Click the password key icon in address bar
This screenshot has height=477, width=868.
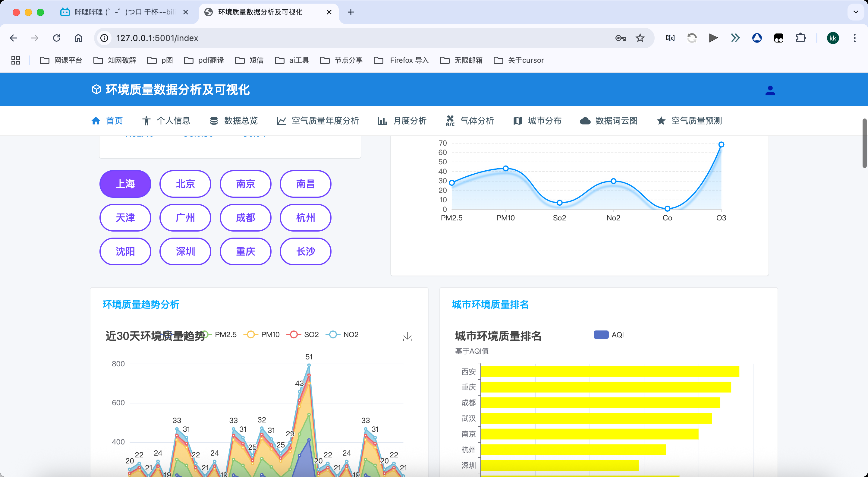coord(620,38)
